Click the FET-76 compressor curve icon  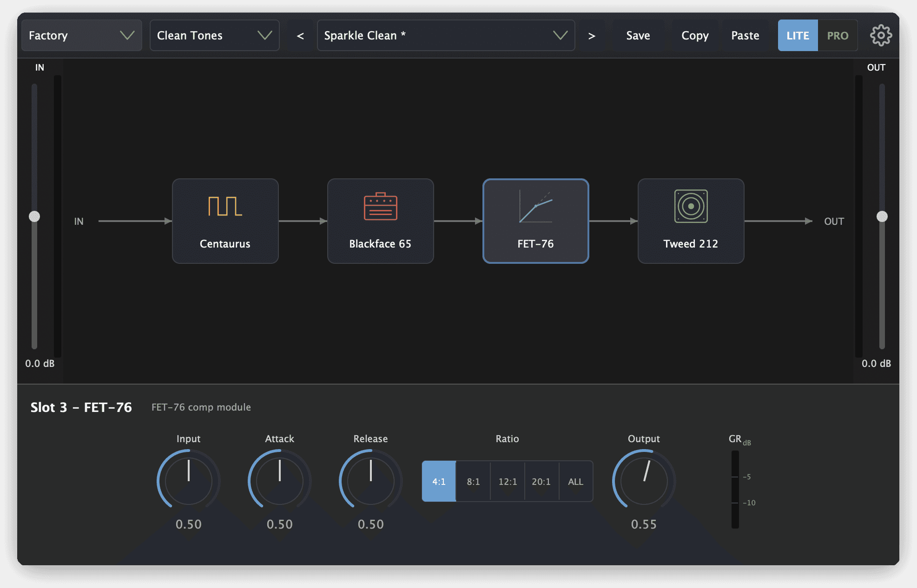click(x=535, y=206)
